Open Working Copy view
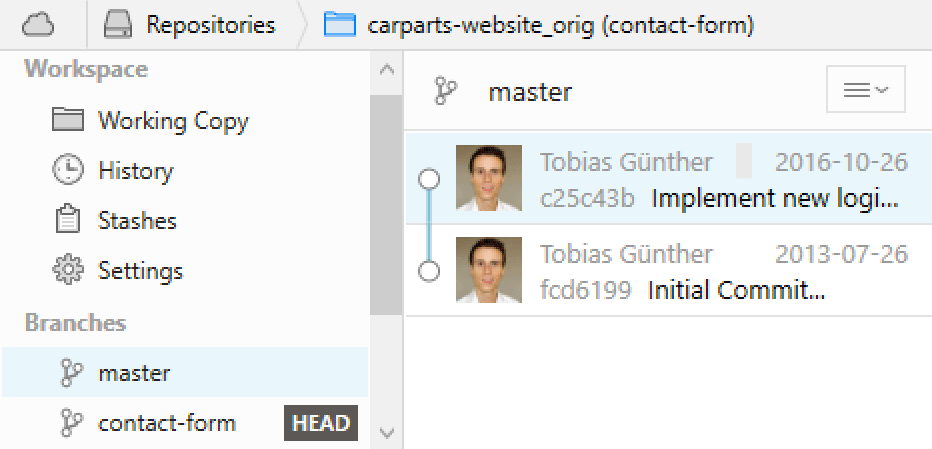The height and width of the screenshot is (449, 932). [x=172, y=121]
